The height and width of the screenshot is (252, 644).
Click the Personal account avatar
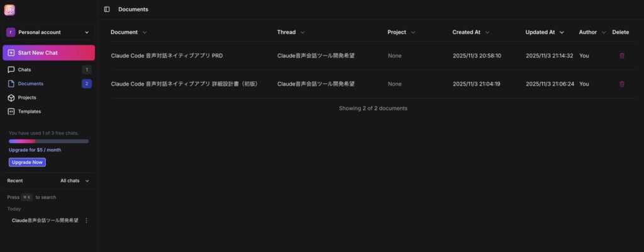click(x=11, y=32)
